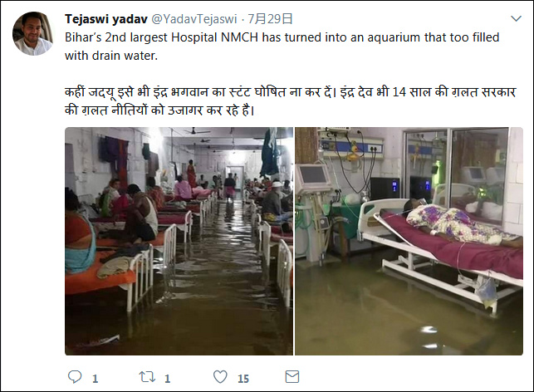This screenshot has width=534, height=392.
Task: Click the like count number 15
Action: coord(243,379)
